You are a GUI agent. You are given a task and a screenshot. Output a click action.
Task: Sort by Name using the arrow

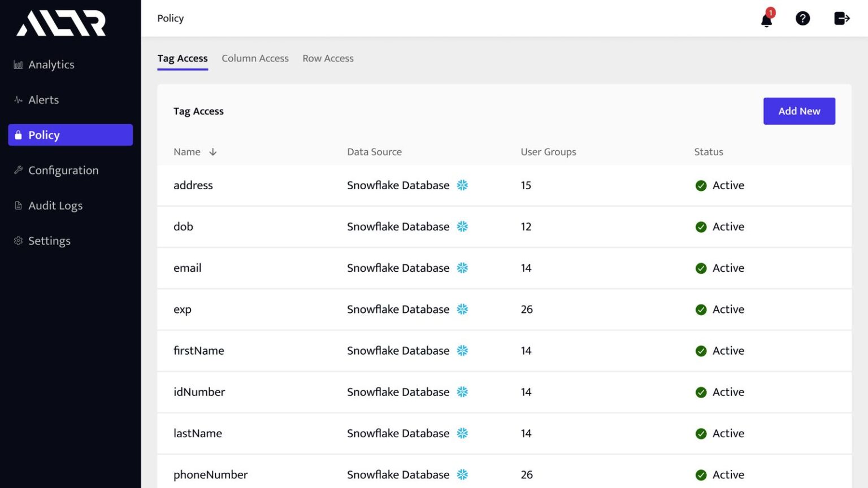[213, 152]
